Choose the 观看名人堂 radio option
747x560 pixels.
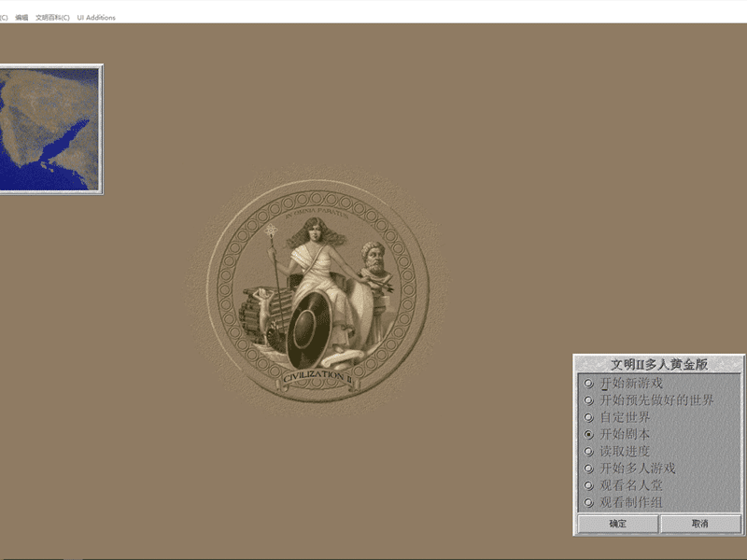pyautogui.click(x=589, y=485)
